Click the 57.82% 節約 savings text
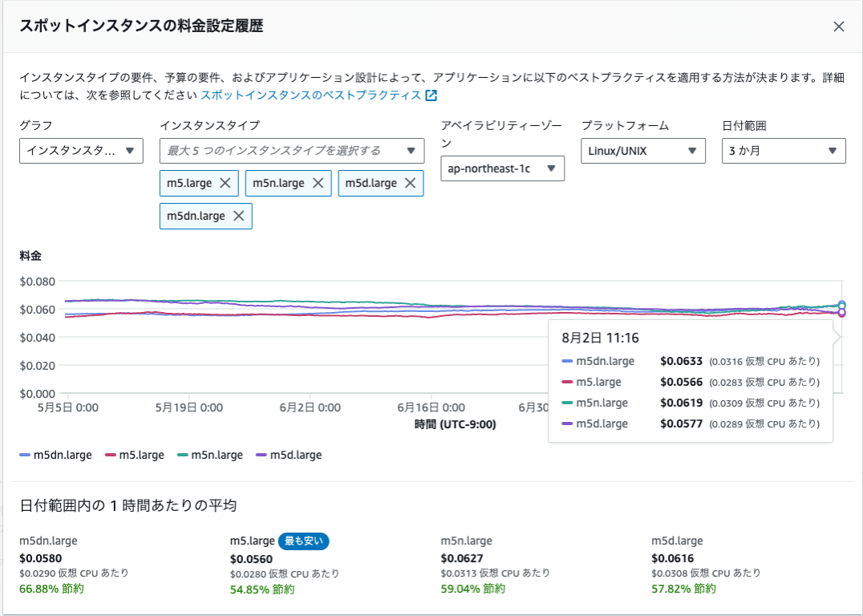Screen dimensions: 863x616 pyautogui.click(x=683, y=589)
